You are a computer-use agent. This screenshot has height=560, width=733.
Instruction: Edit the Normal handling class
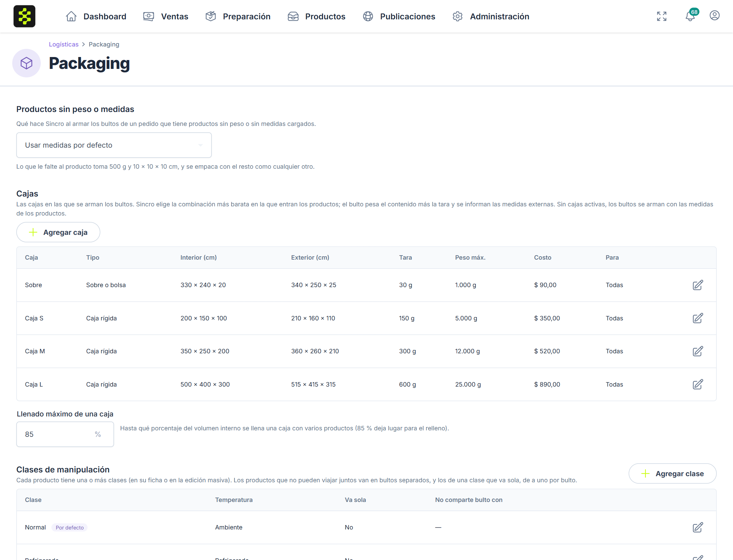click(698, 527)
